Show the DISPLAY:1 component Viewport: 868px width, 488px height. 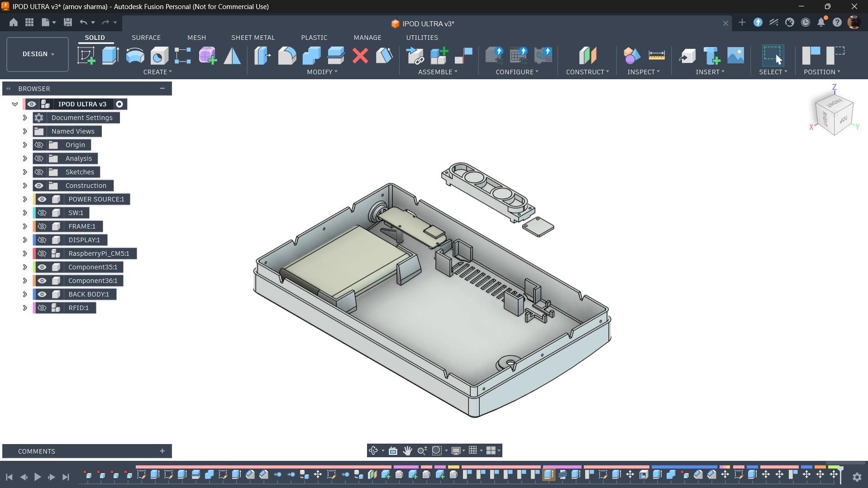(x=42, y=240)
